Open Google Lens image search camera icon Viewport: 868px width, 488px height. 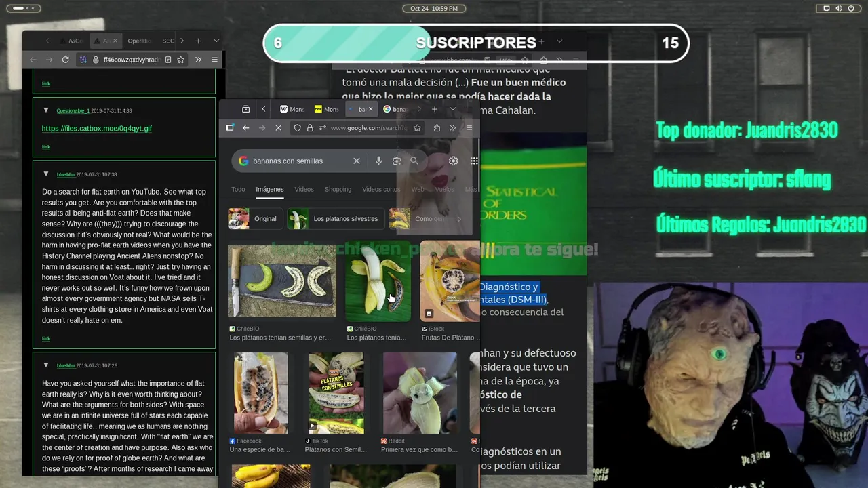pyautogui.click(x=397, y=161)
